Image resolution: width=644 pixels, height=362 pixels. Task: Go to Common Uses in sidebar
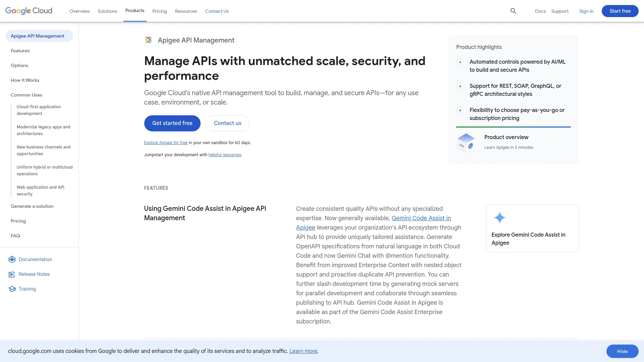pyautogui.click(x=26, y=95)
